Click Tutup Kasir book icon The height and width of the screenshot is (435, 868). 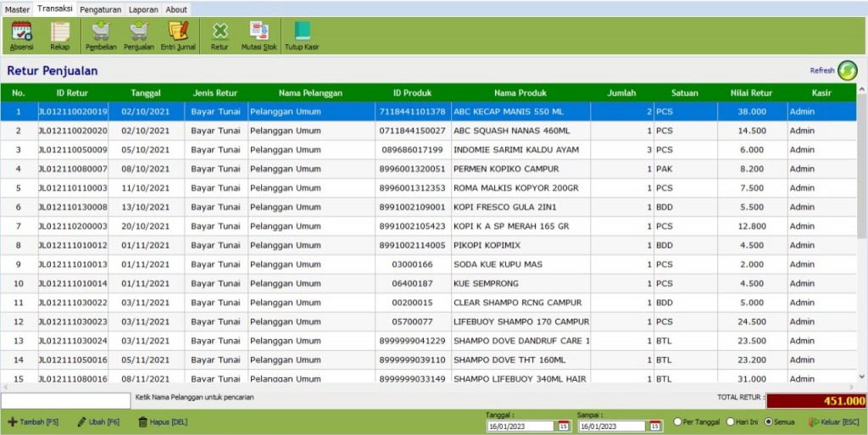pyautogui.click(x=302, y=36)
